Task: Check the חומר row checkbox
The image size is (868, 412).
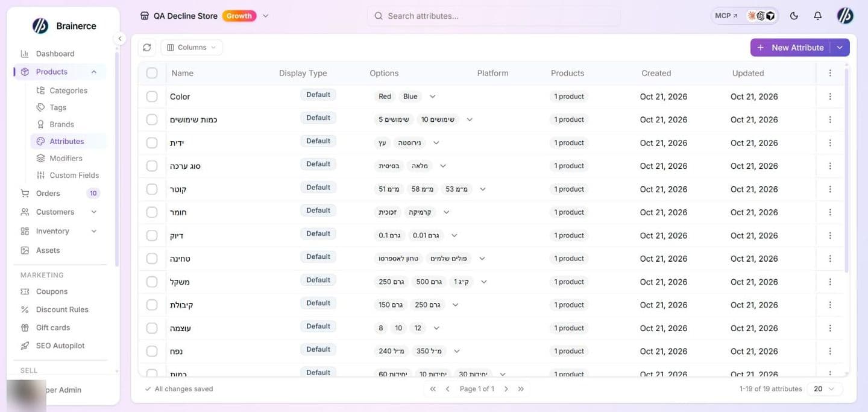Action: (x=152, y=212)
